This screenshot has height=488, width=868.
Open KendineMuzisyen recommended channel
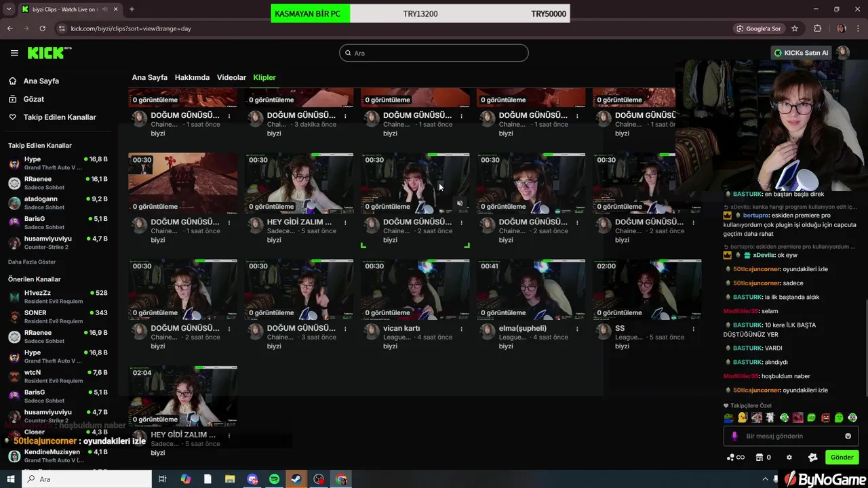click(58, 455)
